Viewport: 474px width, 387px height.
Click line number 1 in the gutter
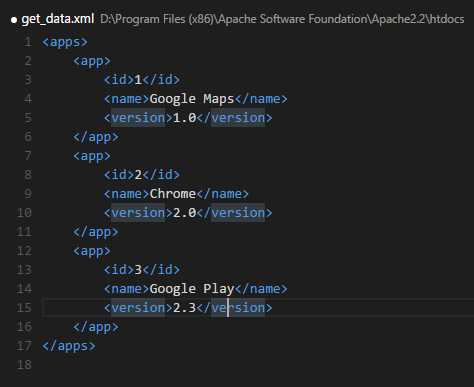coord(28,42)
